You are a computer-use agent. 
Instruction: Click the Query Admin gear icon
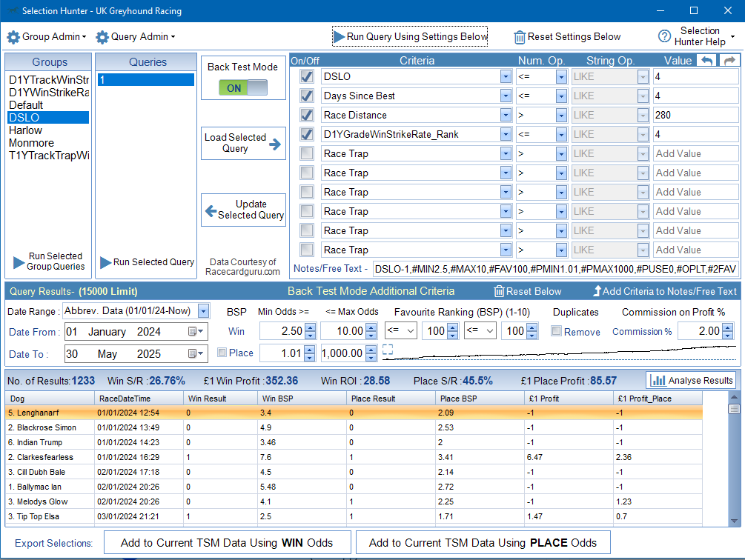pyautogui.click(x=102, y=37)
